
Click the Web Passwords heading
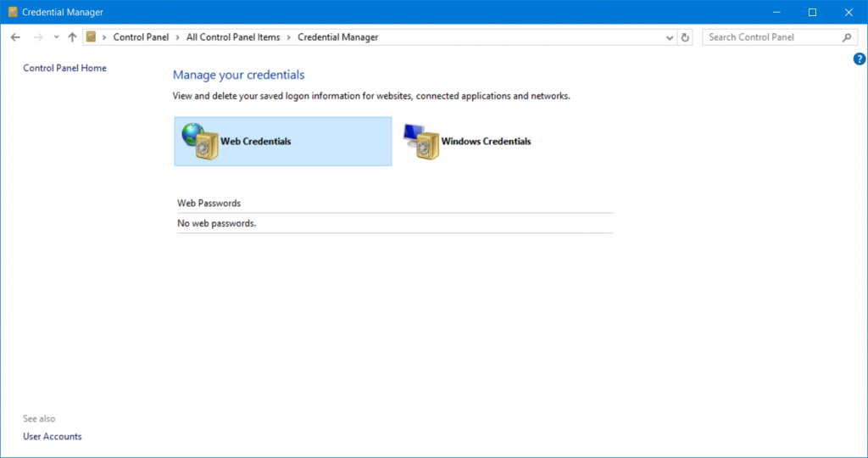tap(209, 204)
